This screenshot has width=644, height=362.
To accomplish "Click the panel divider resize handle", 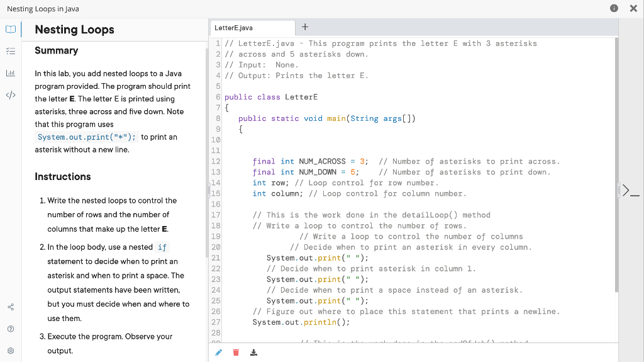I will tap(209, 191).
